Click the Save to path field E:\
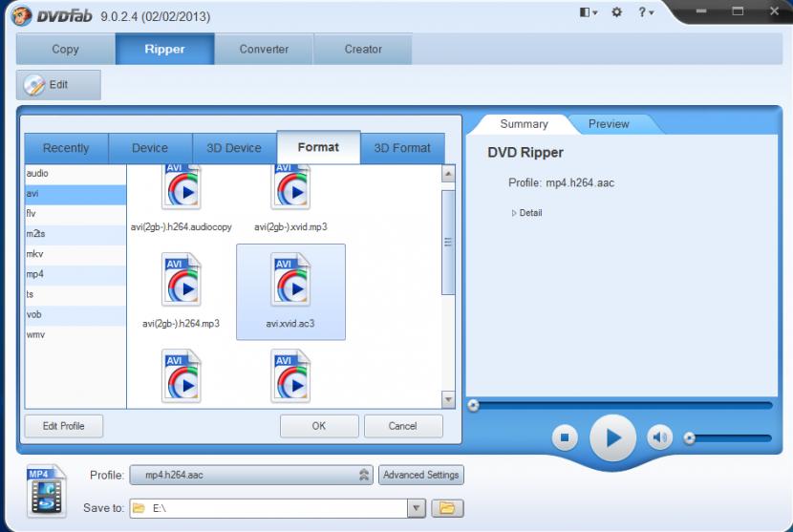Image resolution: width=793 pixels, height=532 pixels. click(x=268, y=508)
